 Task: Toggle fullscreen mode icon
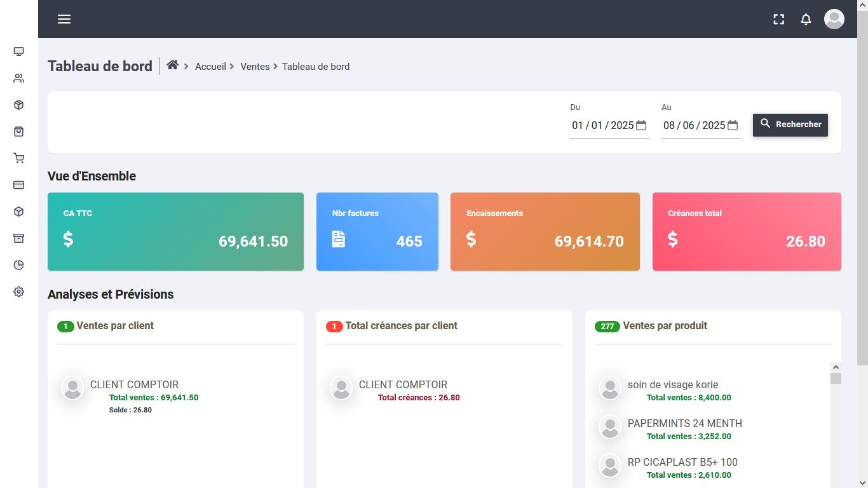point(778,19)
